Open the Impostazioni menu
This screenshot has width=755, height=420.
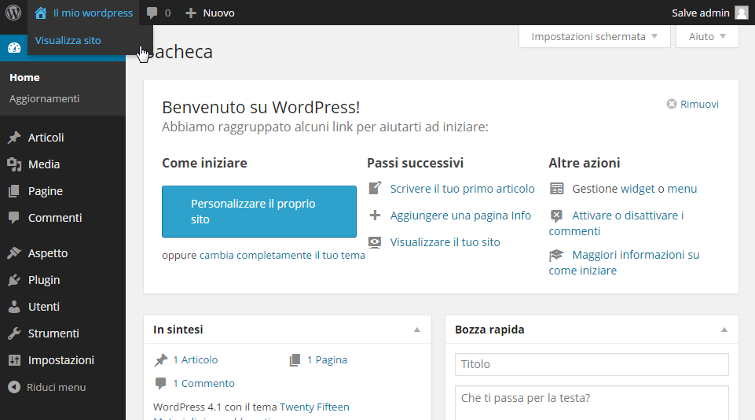tap(63, 360)
